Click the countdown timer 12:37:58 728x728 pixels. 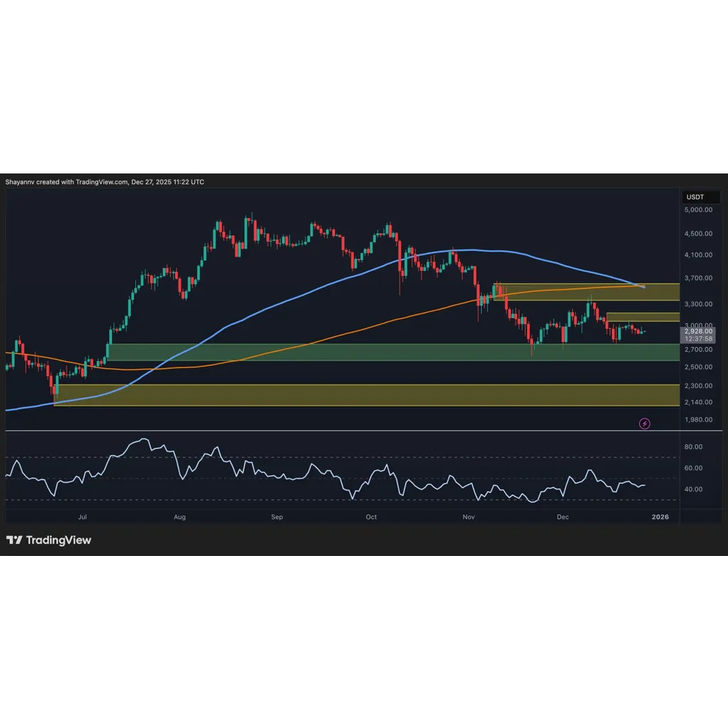698,338
